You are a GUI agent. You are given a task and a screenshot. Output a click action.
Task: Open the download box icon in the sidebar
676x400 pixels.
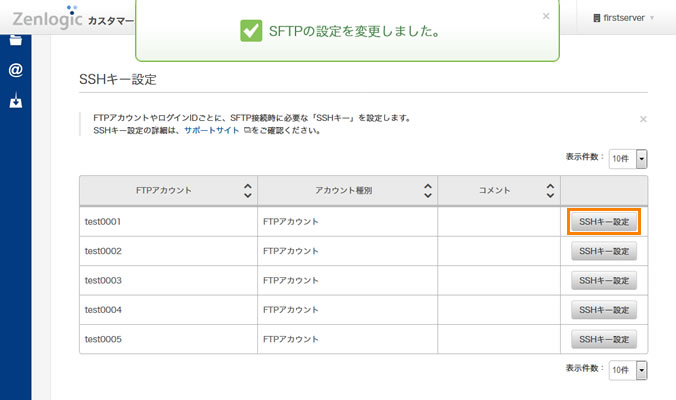point(16,100)
